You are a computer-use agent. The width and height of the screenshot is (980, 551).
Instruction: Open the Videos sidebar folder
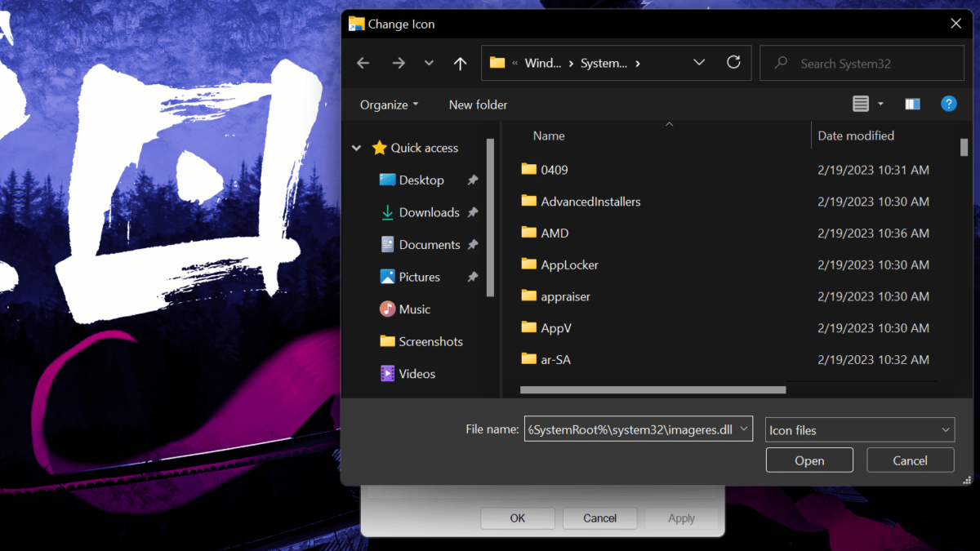[x=416, y=374]
